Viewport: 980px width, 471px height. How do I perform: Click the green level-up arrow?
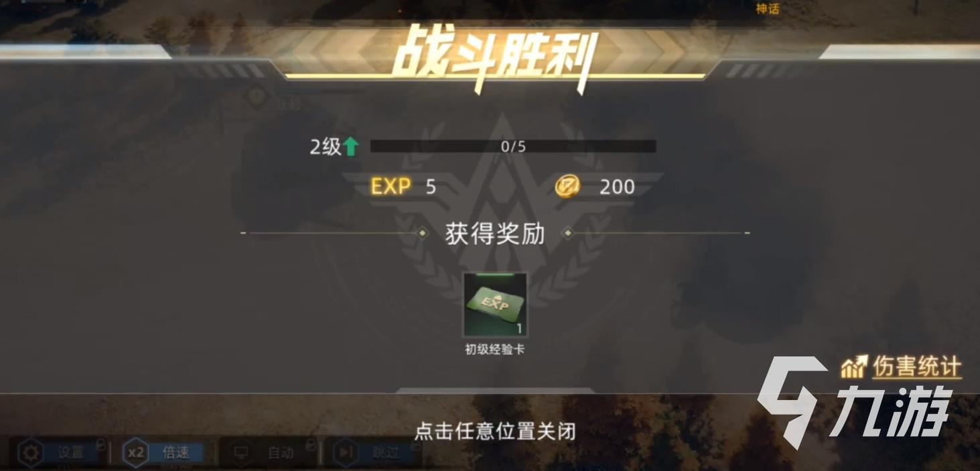click(351, 147)
